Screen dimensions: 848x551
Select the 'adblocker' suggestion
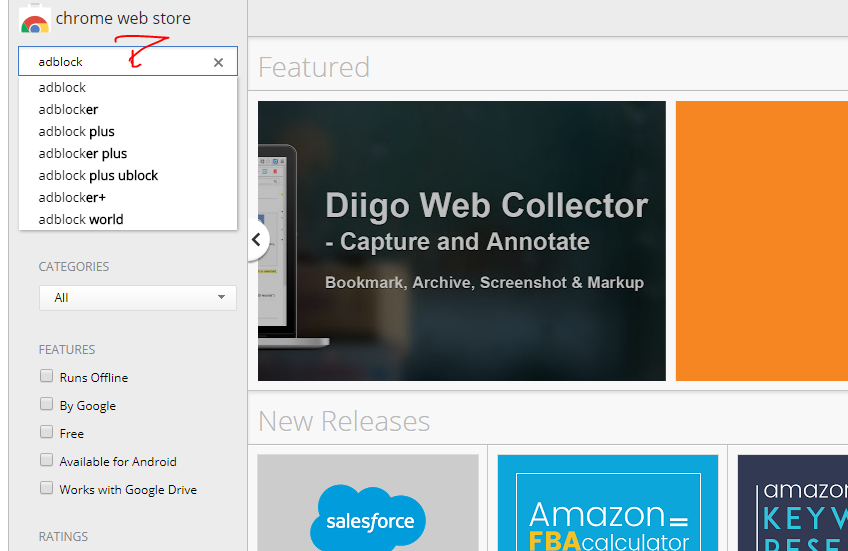[128, 110]
